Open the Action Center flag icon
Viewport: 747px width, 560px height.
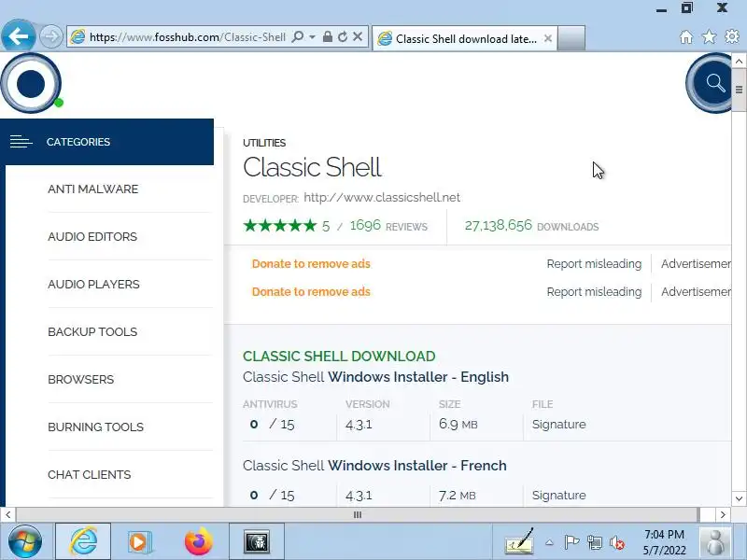coord(571,542)
